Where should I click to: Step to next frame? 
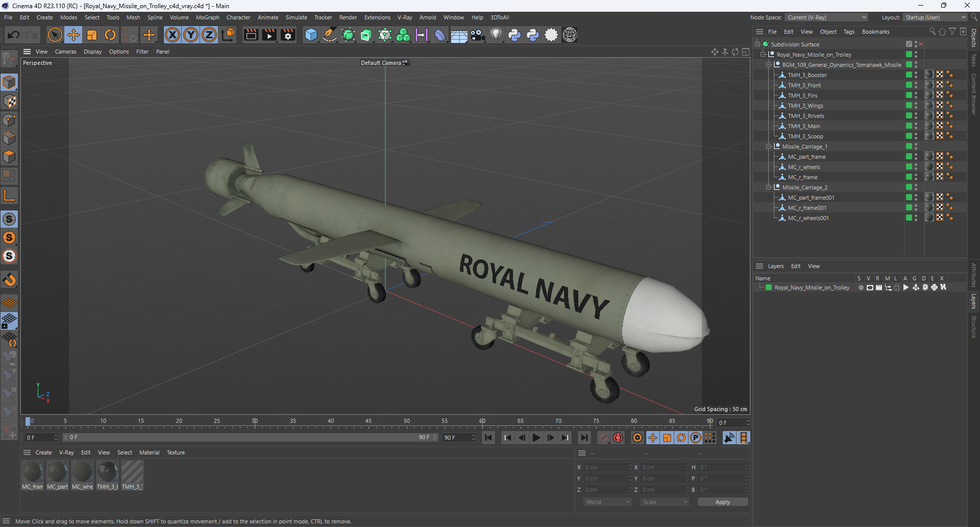pos(551,438)
